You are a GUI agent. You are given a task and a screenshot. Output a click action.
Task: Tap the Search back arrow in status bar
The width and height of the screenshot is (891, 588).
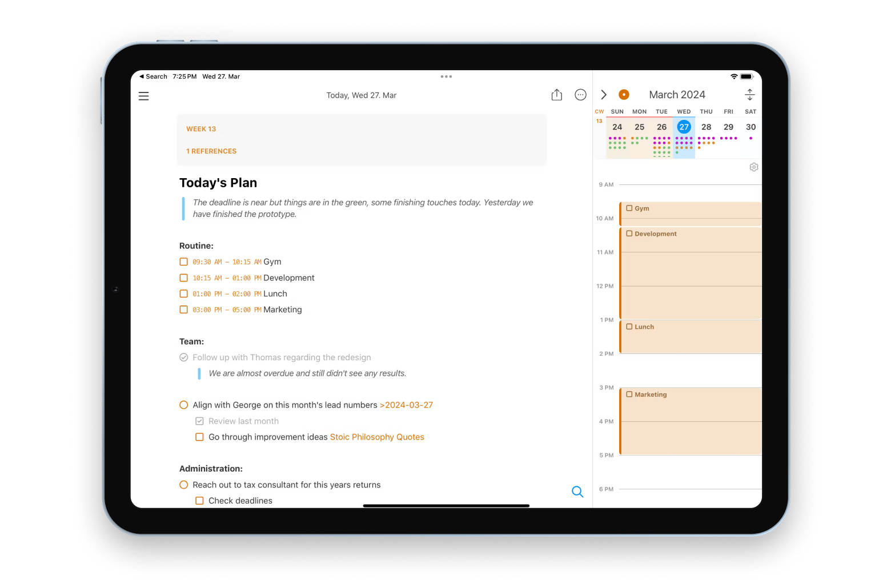(153, 76)
